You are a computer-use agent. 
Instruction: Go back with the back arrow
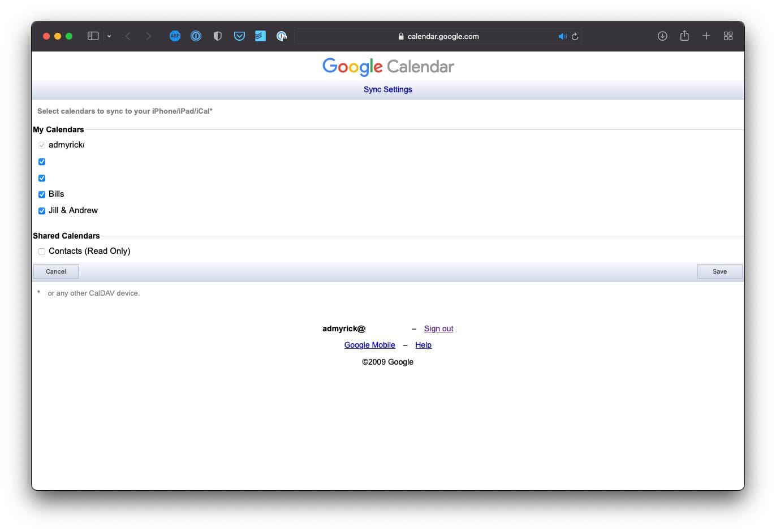(x=128, y=36)
